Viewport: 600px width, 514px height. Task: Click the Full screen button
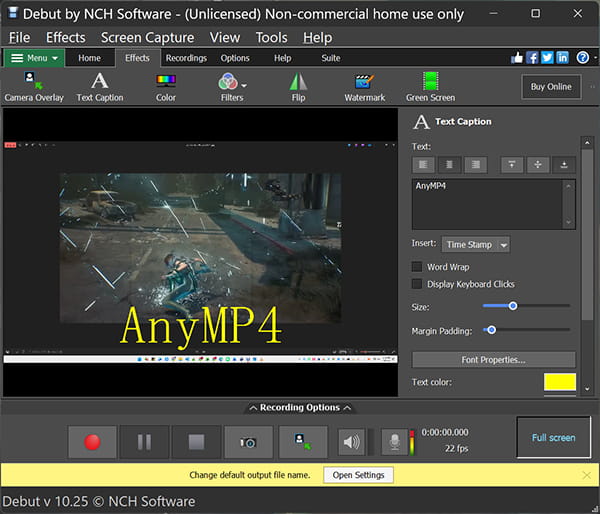[x=553, y=437]
